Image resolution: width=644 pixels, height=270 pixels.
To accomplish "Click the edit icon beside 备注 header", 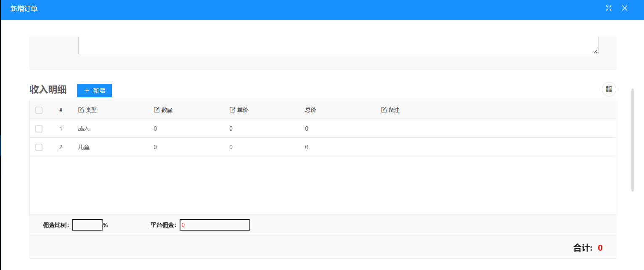I will click(x=384, y=110).
